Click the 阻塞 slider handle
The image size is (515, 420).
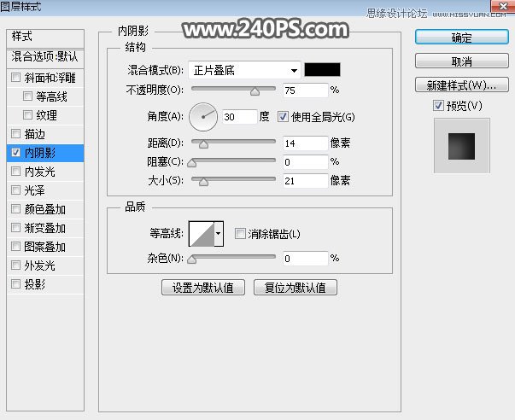tap(192, 163)
